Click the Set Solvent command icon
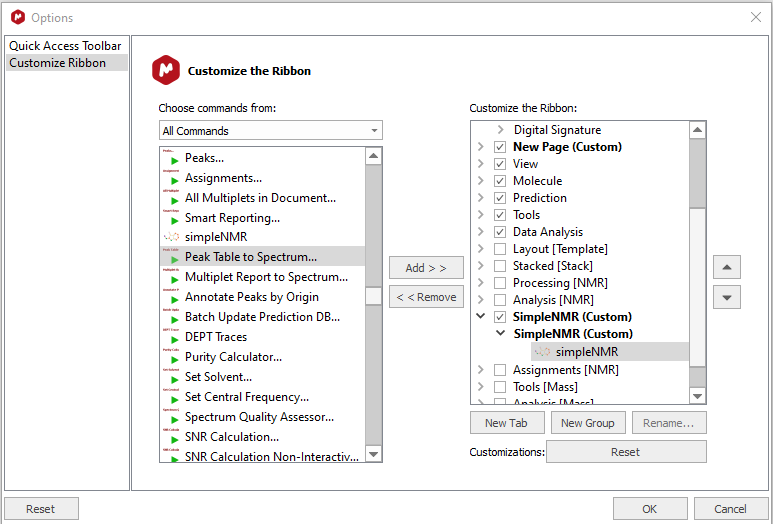The width and height of the screenshot is (773, 524). click(x=171, y=377)
